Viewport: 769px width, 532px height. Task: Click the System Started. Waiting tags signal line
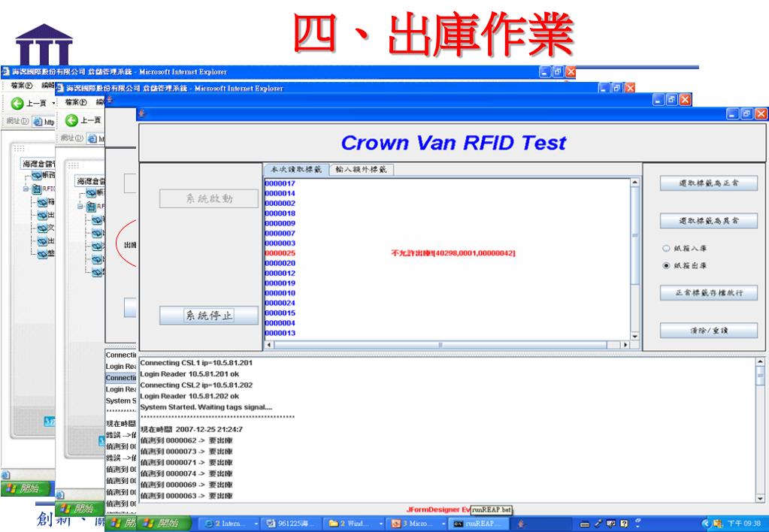(206, 407)
